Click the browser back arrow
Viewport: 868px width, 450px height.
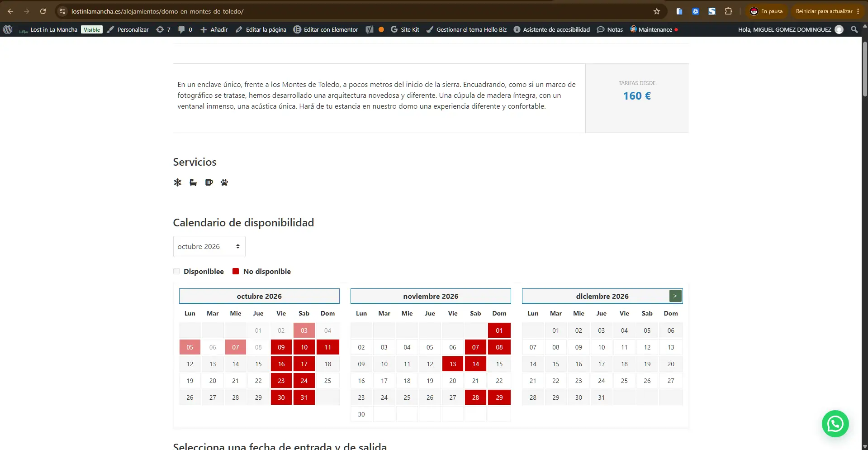[10, 11]
